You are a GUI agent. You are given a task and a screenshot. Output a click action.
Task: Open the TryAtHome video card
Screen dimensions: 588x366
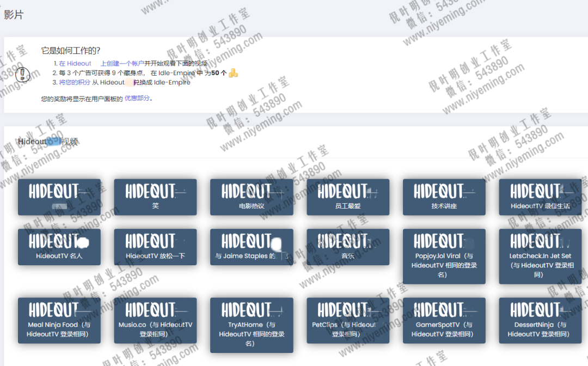click(252, 325)
